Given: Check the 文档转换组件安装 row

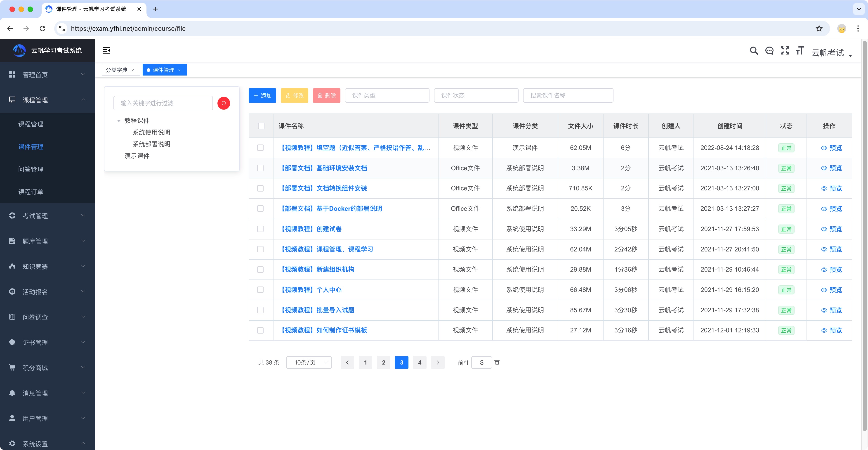Looking at the screenshot, I should [x=260, y=188].
